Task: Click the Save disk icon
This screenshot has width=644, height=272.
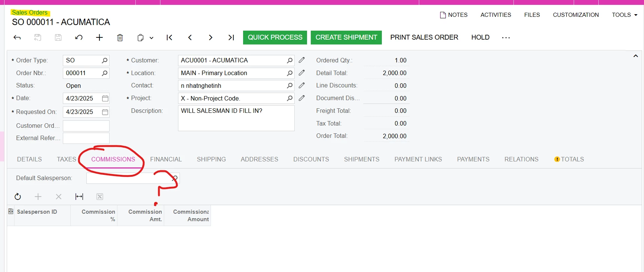Action: pyautogui.click(x=58, y=37)
